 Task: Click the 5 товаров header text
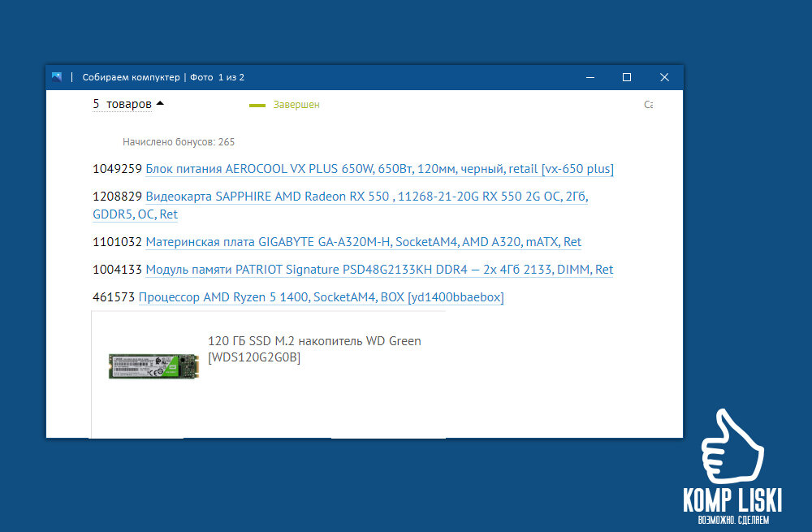[x=122, y=104]
